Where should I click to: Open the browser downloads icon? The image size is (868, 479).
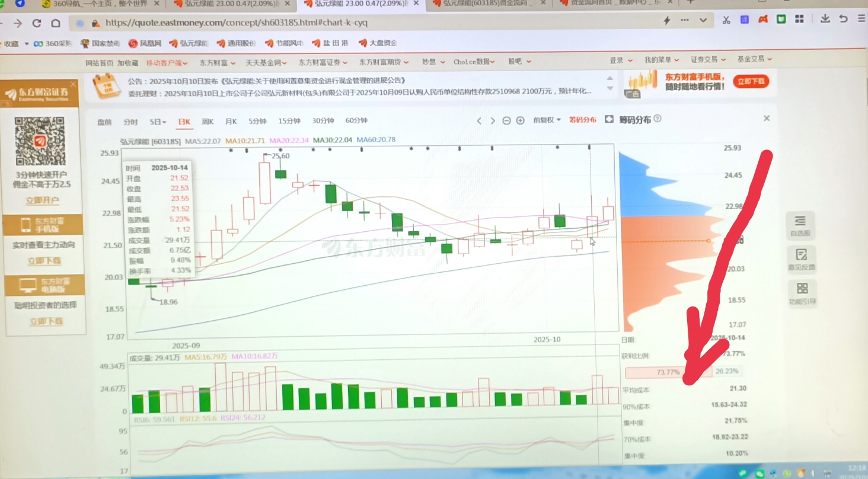[825, 19]
